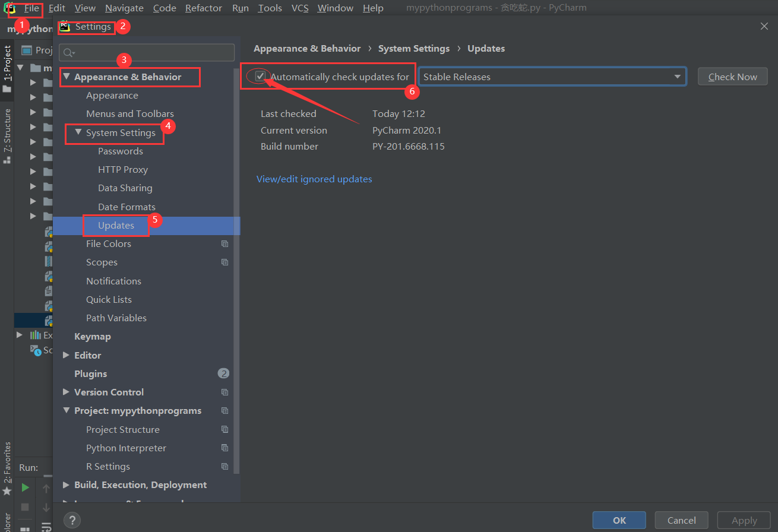Expand External Libraries in Project panel
The height and width of the screenshot is (532, 778).
(20, 335)
